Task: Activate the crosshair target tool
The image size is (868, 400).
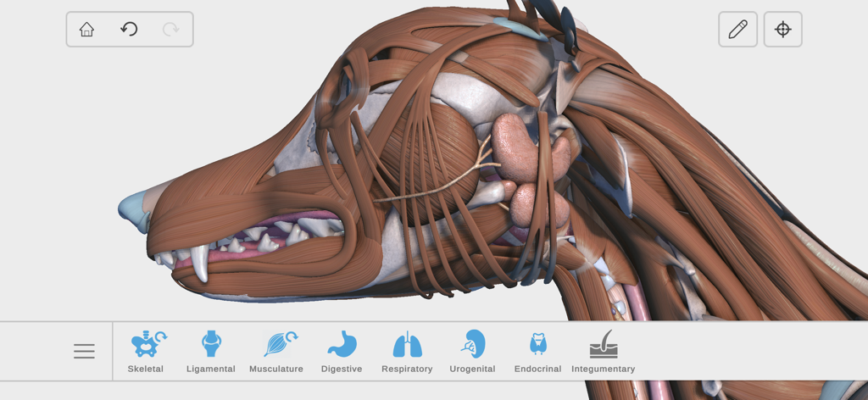Action: [782, 30]
